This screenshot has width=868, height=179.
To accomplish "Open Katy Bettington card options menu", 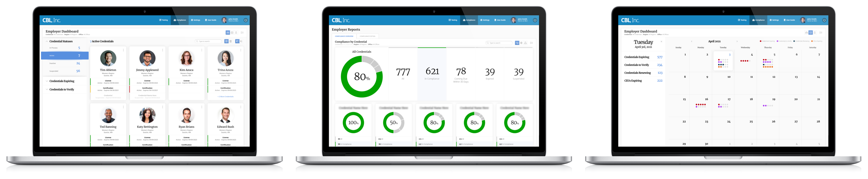I will click(x=162, y=107).
